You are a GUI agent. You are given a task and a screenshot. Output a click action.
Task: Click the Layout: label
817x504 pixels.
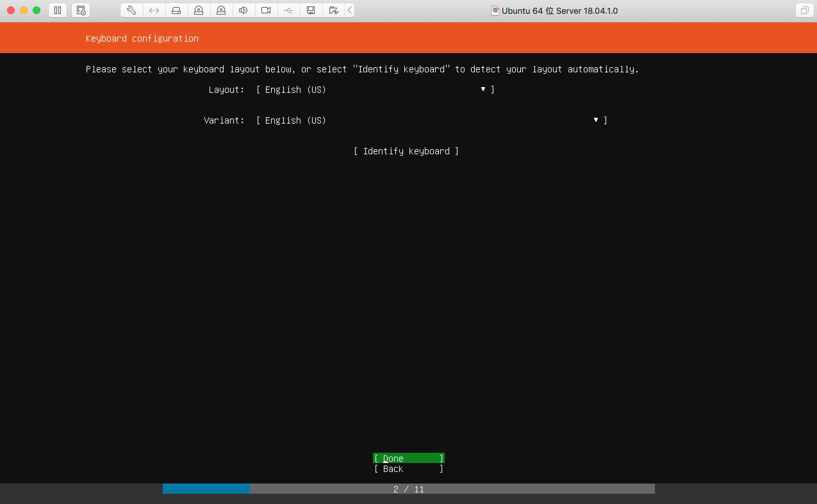point(226,90)
